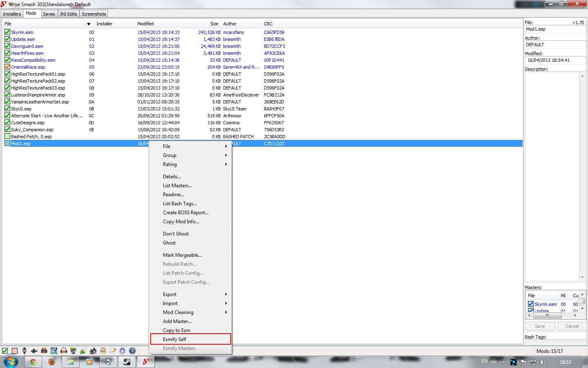The image size is (588, 368).
Task: Click the green checkmark auto-quit icon in status bar
Action: point(5,351)
